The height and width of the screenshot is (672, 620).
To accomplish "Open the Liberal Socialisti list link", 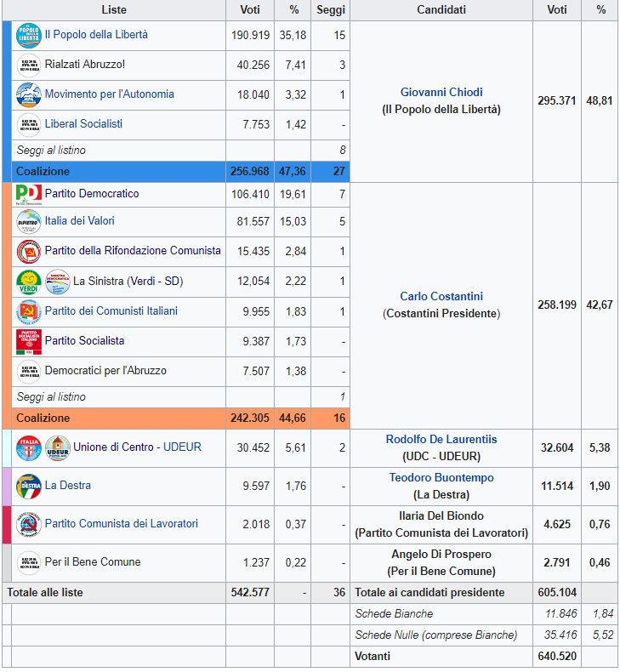I will coord(83,124).
